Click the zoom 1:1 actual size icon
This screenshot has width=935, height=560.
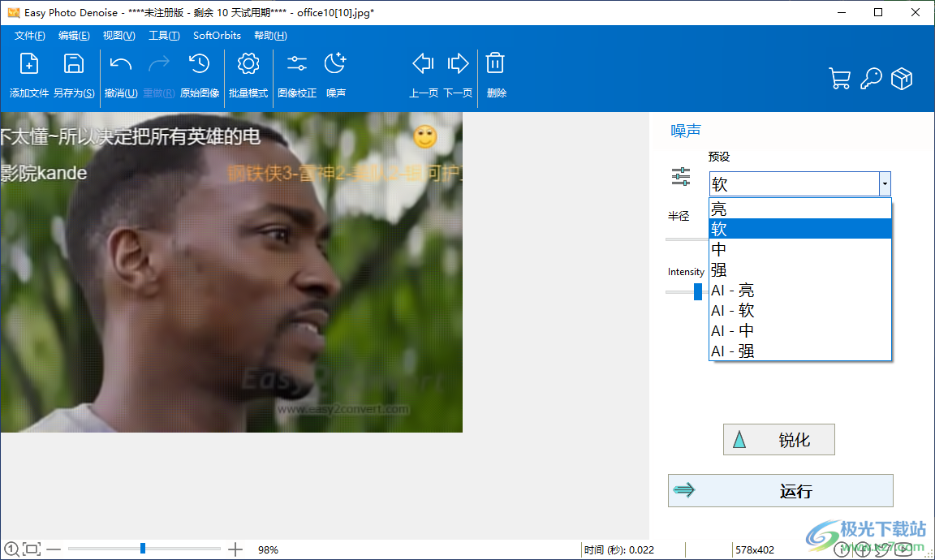pyautogui.click(x=11, y=549)
